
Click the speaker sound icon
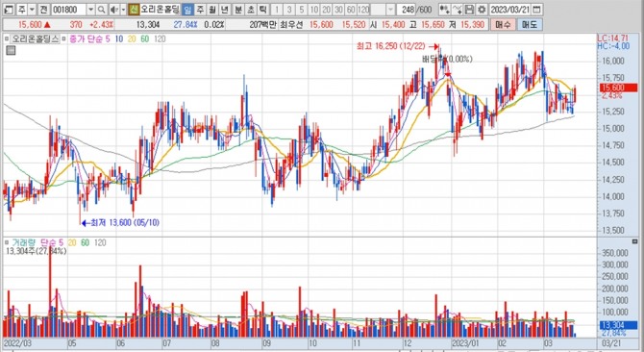coord(114,10)
